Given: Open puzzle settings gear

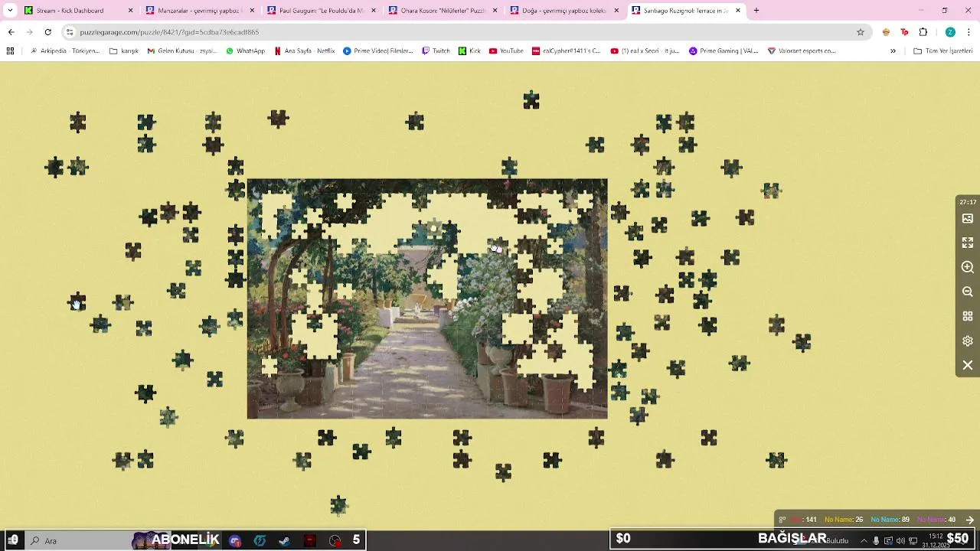Looking at the screenshot, I should point(968,341).
